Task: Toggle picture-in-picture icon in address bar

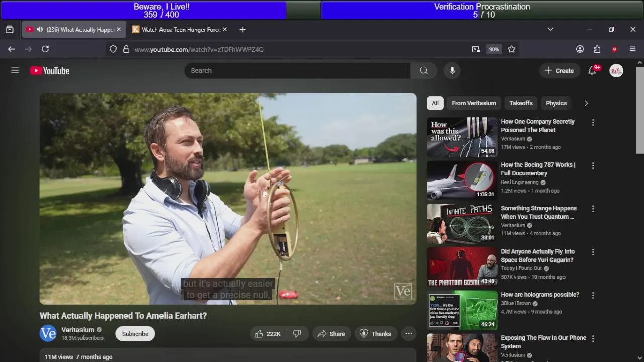Action: pos(476,49)
